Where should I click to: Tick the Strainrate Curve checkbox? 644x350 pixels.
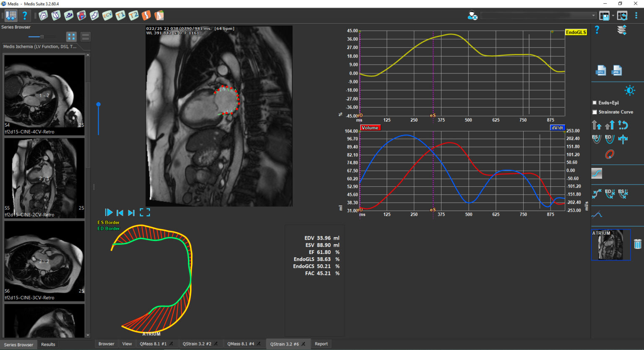tap(595, 112)
